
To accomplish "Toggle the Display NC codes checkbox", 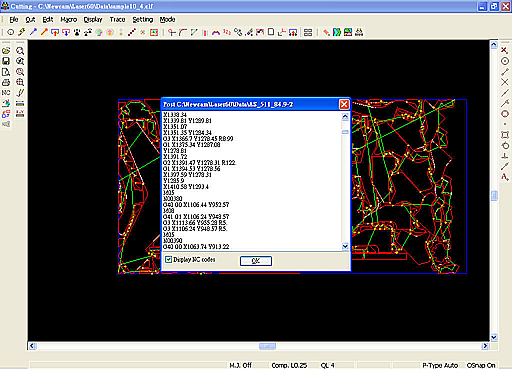I will [x=169, y=259].
